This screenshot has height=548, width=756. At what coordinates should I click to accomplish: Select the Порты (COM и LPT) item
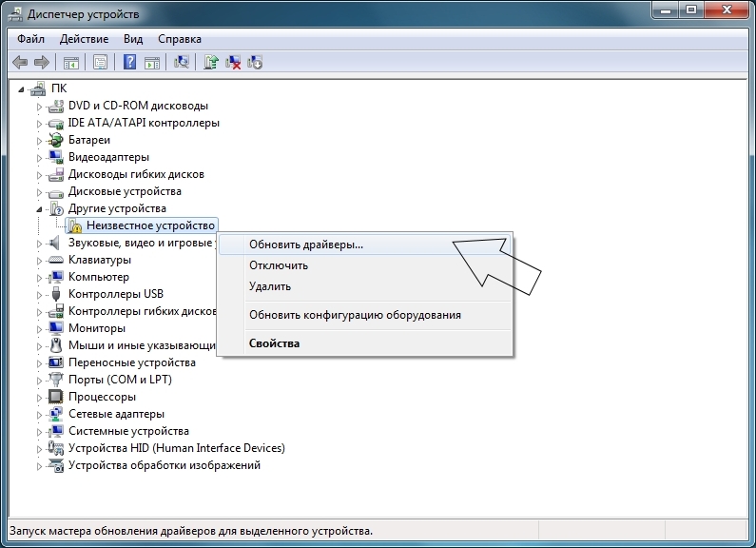(x=120, y=380)
